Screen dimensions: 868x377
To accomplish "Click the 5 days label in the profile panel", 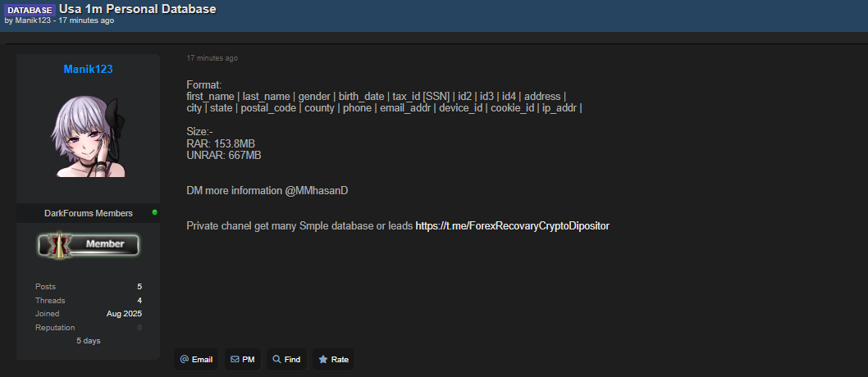I will click(x=88, y=340).
